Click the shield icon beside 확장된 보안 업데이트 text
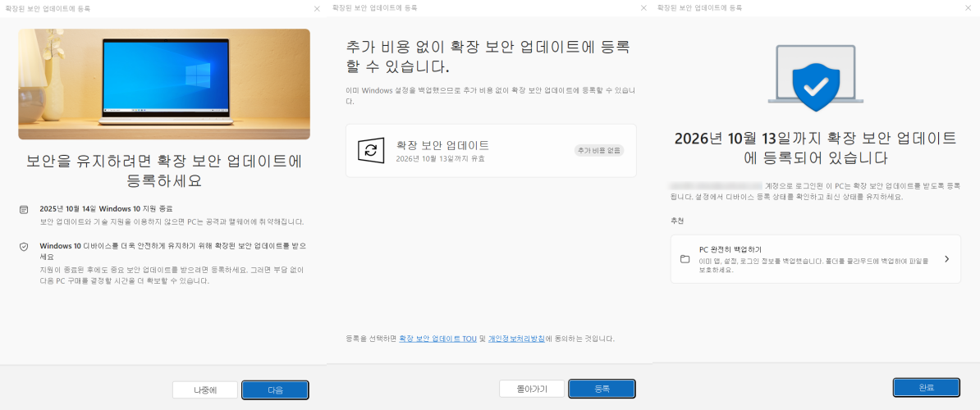 tap(24, 247)
